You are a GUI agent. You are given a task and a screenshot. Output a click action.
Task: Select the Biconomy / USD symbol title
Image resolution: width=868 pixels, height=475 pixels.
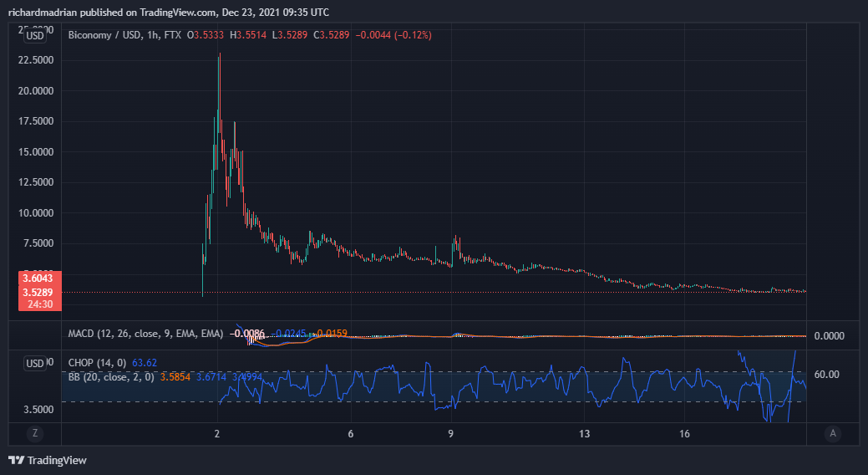(104, 35)
